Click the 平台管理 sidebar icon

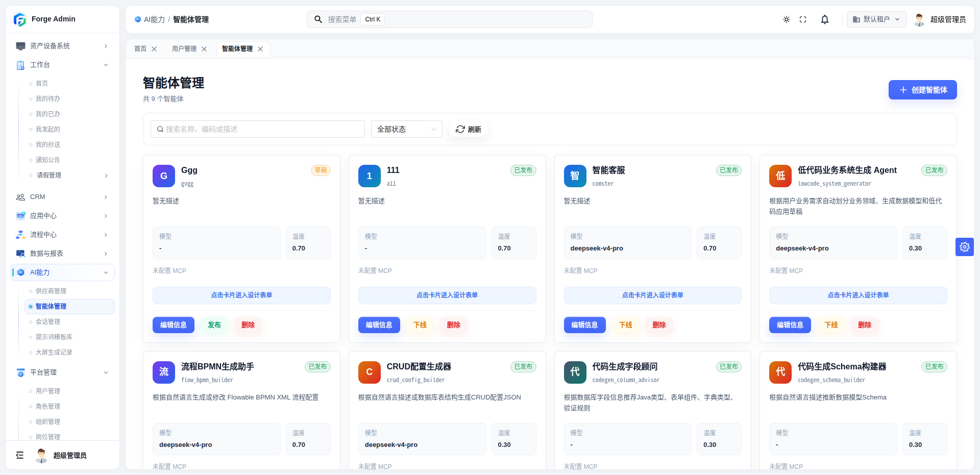[x=20, y=372]
